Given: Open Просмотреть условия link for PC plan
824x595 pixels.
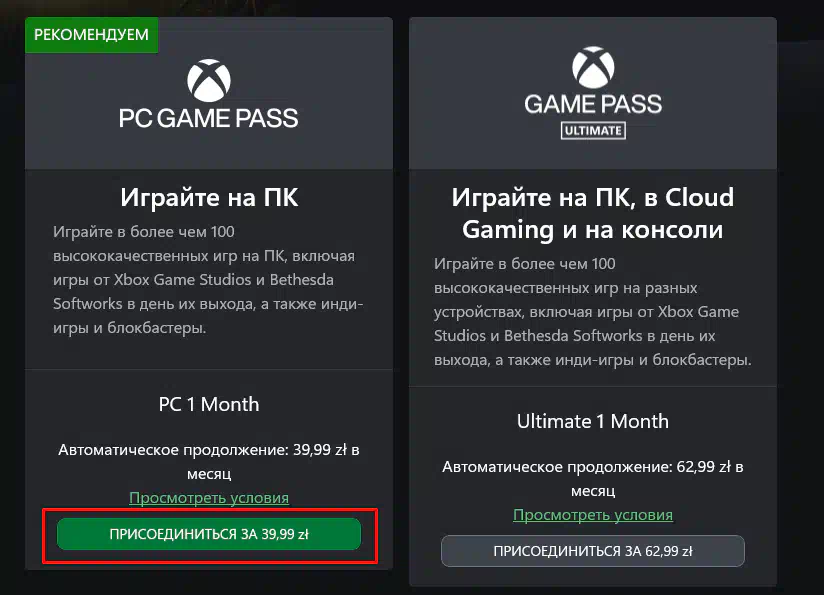Looking at the screenshot, I should (x=209, y=497).
